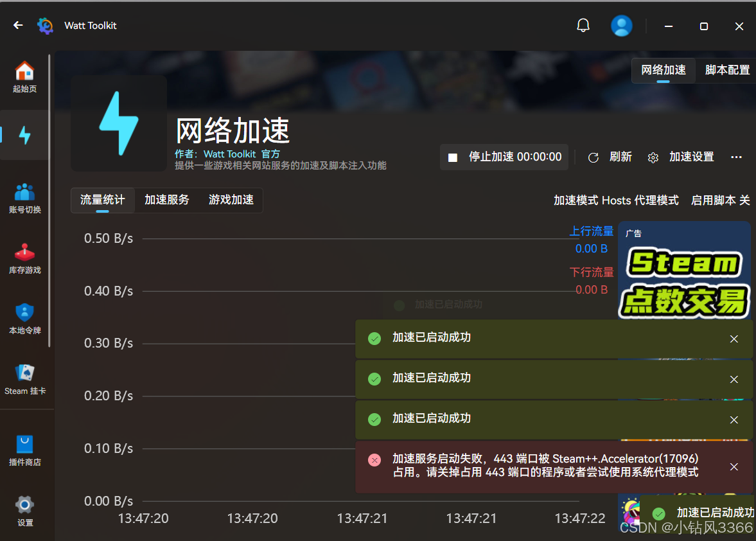Select the 流量统计 tab
The width and height of the screenshot is (756, 541).
click(102, 200)
